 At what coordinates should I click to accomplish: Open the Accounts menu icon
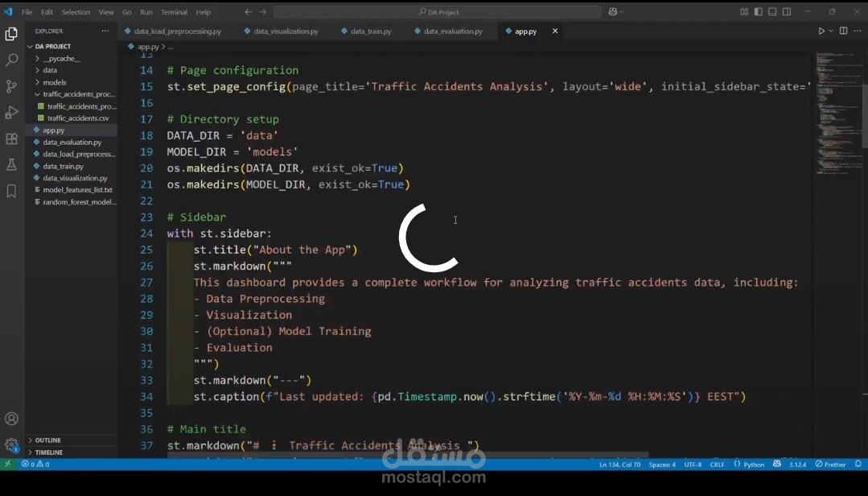click(11, 419)
